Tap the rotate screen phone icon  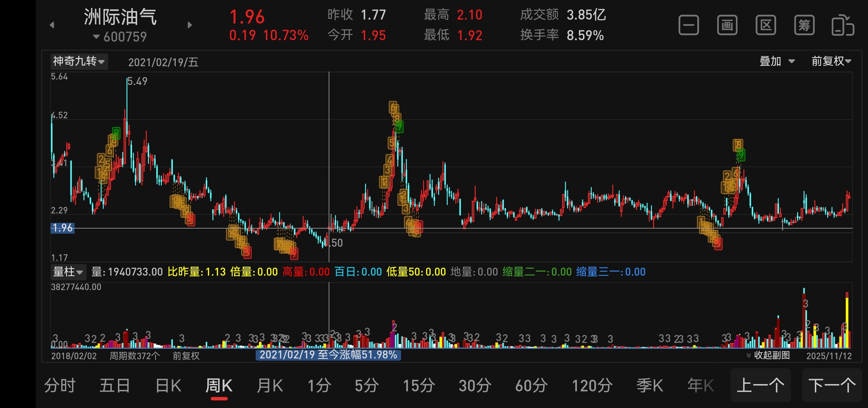click(843, 25)
